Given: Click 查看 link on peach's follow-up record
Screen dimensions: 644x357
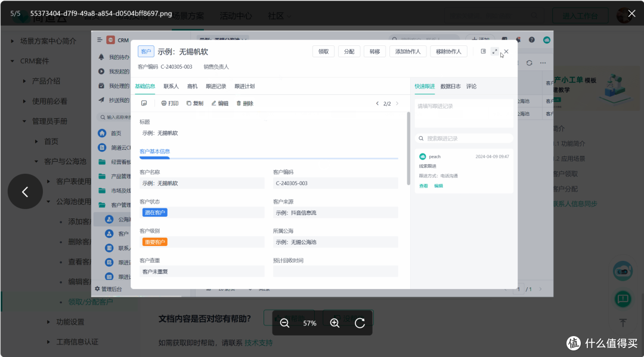Looking at the screenshot, I should pyautogui.click(x=423, y=186).
